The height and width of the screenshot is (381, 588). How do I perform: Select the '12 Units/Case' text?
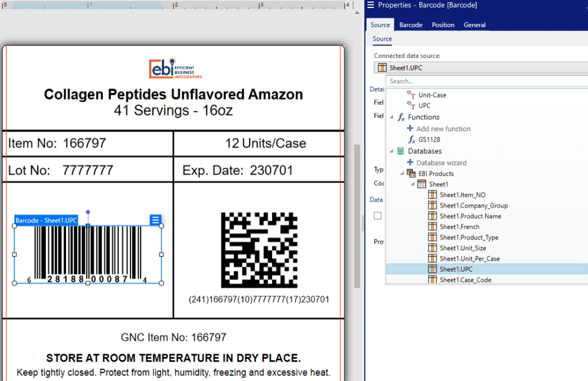tap(265, 143)
